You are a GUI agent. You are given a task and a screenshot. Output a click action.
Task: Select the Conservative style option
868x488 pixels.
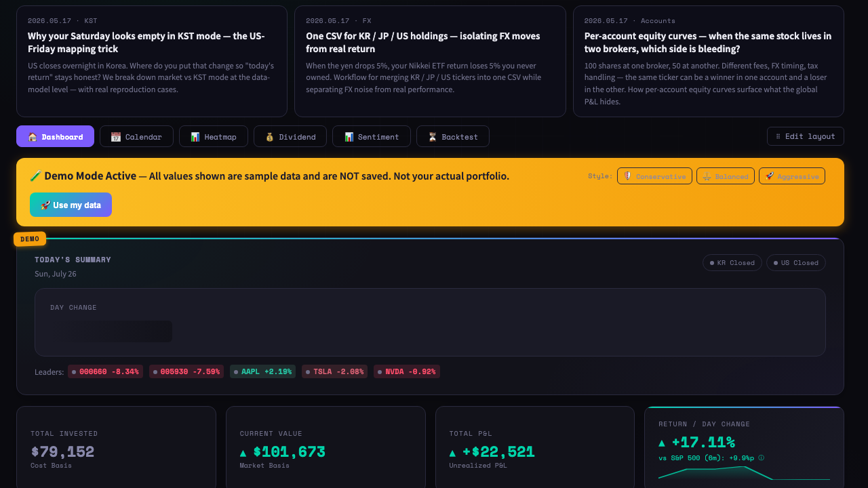coord(654,176)
